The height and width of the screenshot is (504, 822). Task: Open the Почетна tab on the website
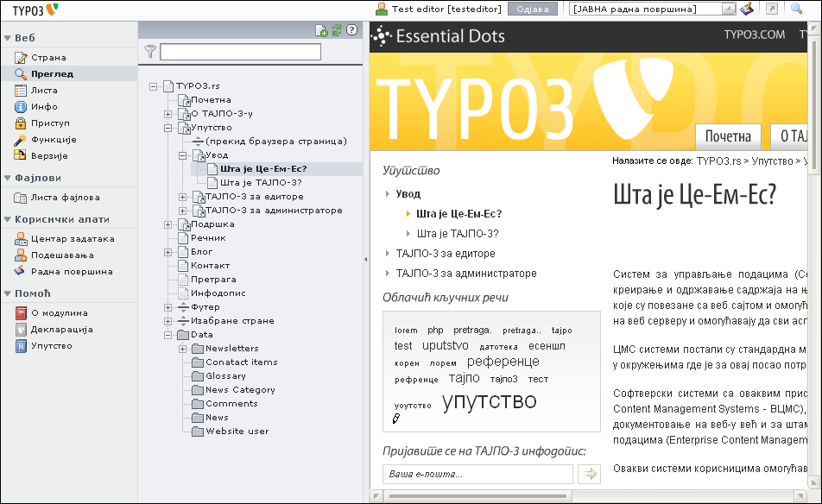pos(728,136)
